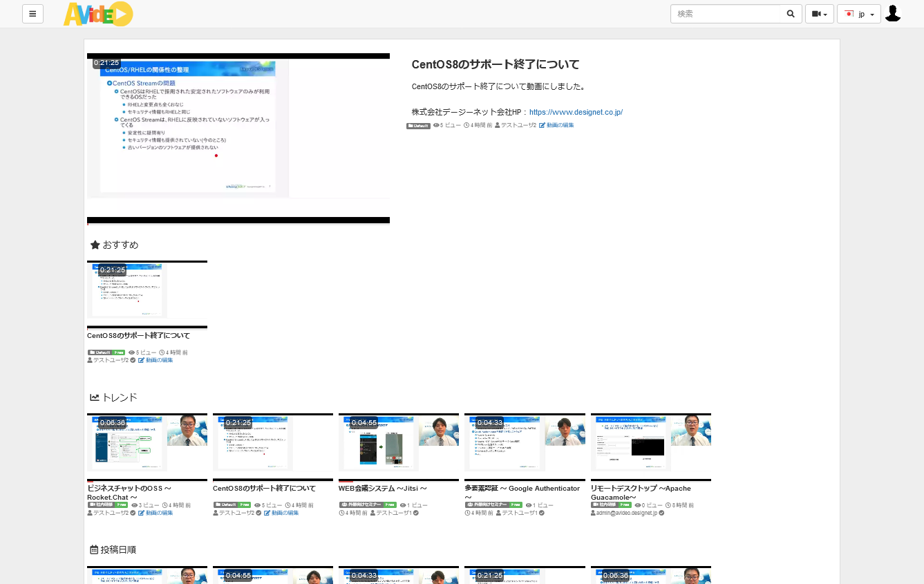Open trending Apache Guacamole video thumbnail
The image size is (924, 584).
(651, 447)
